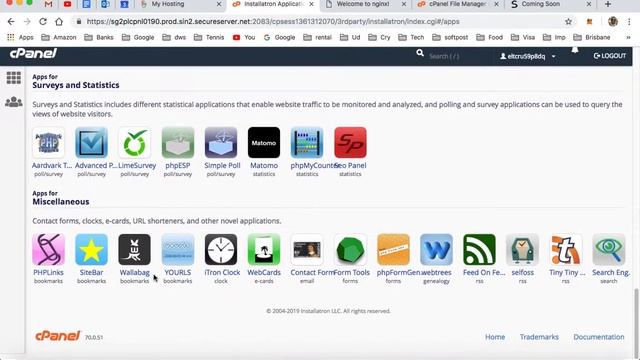This screenshot has width=640, height=360.
Task: Open the Advanced Poll app icon
Action: point(91,142)
